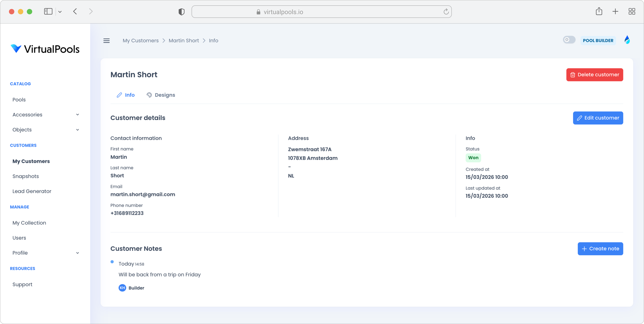Click the Won status badge

coord(473,158)
